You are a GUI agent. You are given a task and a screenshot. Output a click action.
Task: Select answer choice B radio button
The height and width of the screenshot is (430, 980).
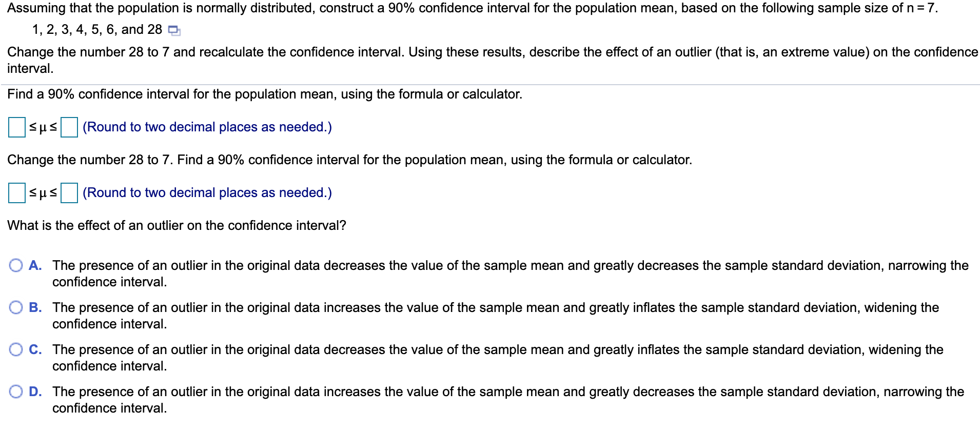pos(16,307)
